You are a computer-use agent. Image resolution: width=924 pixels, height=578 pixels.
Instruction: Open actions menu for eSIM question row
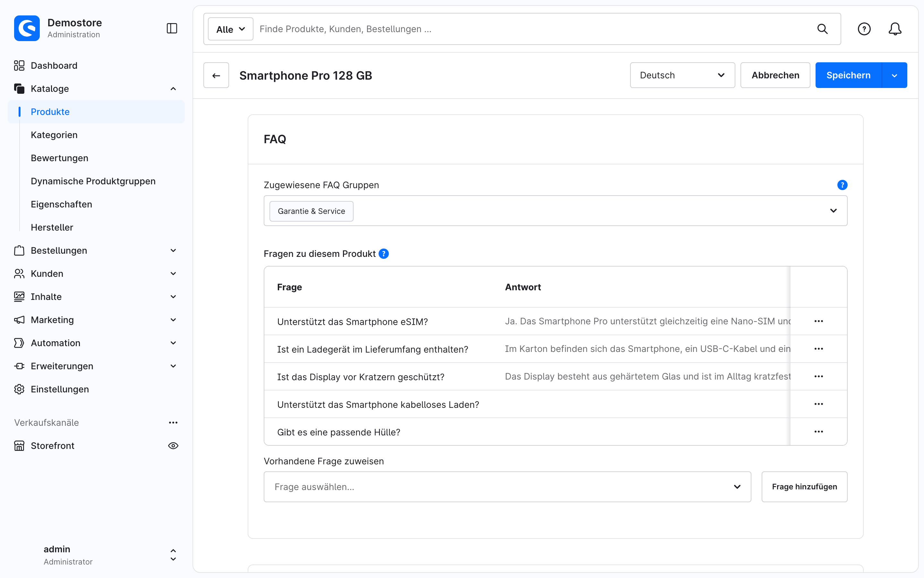(818, 321)
